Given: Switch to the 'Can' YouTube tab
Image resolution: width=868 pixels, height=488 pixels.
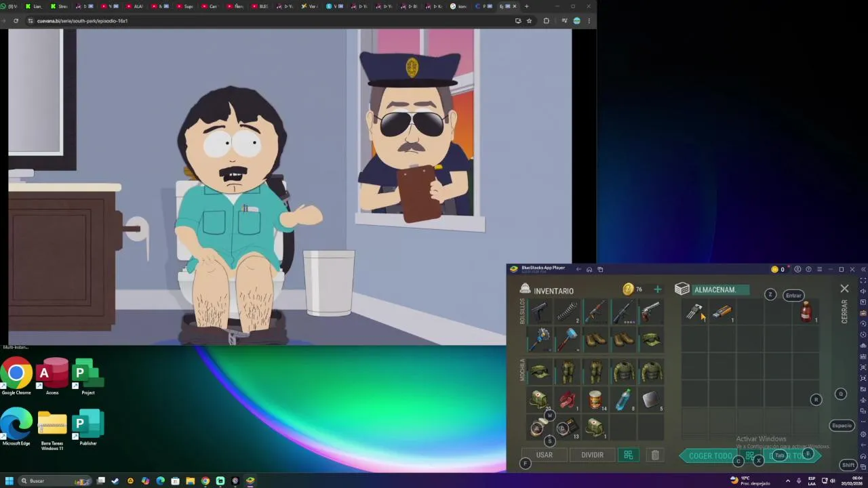Looking at the screenshot, I should 211,6.
